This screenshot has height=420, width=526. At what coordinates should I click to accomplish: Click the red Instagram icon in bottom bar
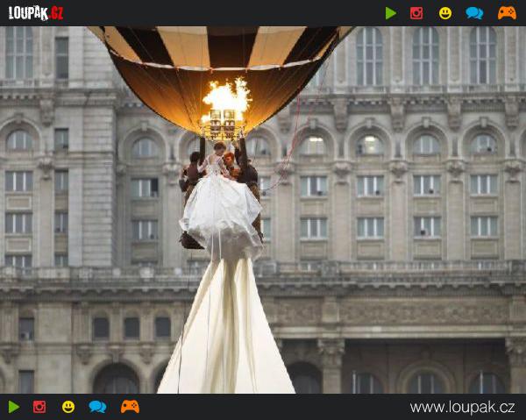(x=39, y=407)
